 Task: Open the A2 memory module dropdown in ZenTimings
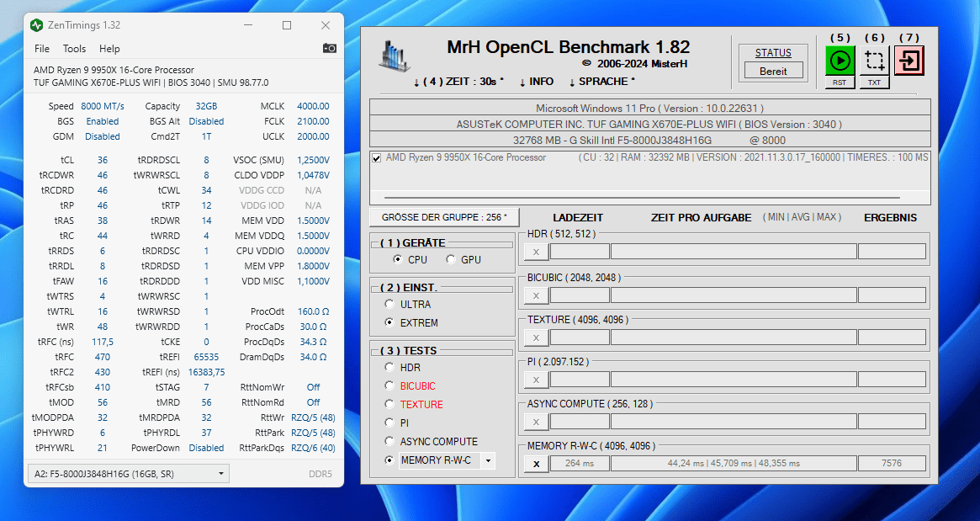[128, 474]
